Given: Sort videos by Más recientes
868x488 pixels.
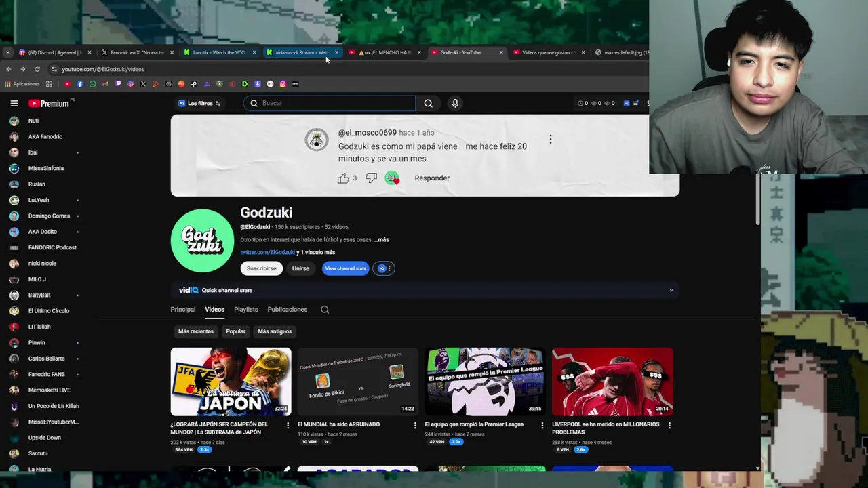Looking at the screenshot, I should tap(196, 331).
